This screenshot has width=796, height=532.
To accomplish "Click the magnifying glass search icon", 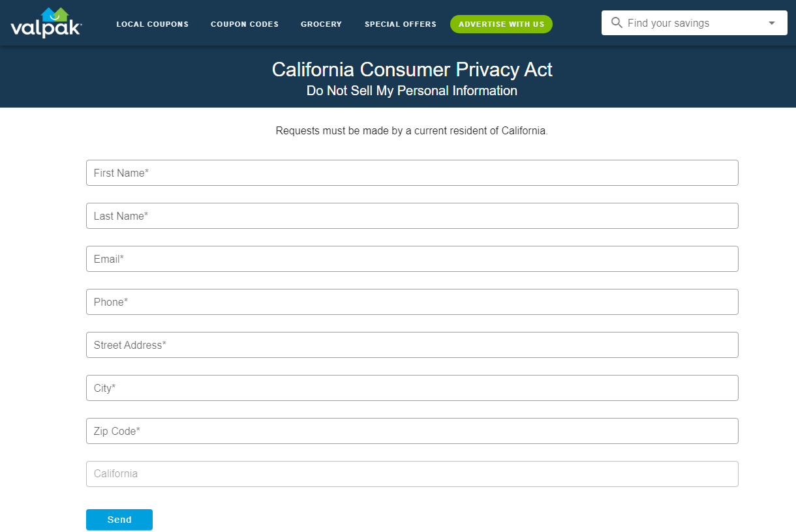I will (617, 23).
